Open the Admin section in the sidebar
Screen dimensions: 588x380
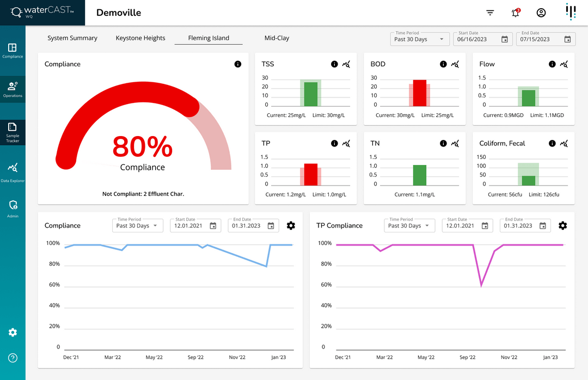[12, 208]
